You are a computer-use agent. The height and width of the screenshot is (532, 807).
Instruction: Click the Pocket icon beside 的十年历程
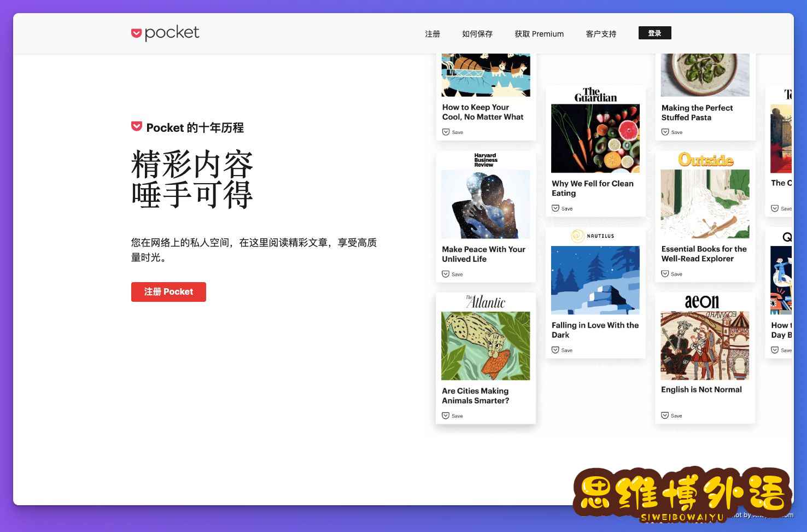[137, 126]
